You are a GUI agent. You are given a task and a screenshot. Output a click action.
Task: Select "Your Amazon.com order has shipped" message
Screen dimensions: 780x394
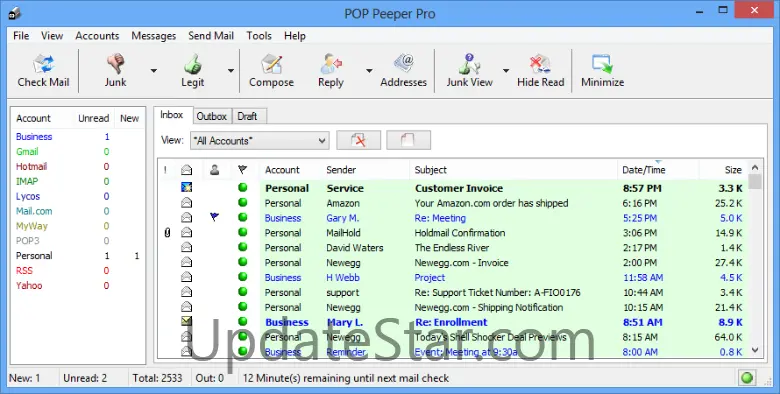[491, 203]
